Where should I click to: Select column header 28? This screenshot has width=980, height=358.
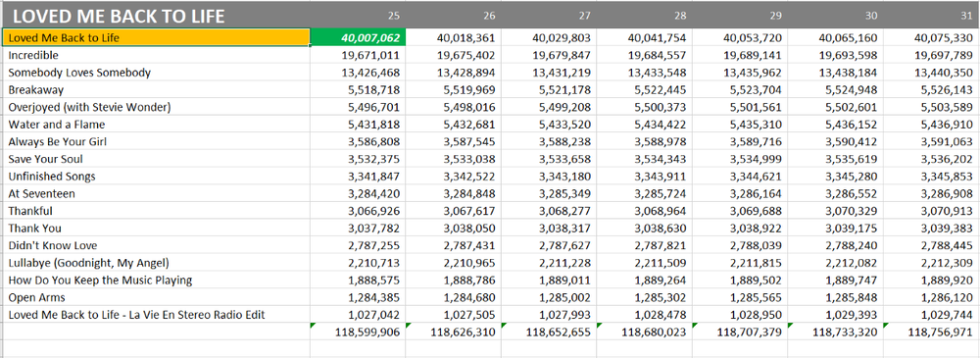coord(644,15)
